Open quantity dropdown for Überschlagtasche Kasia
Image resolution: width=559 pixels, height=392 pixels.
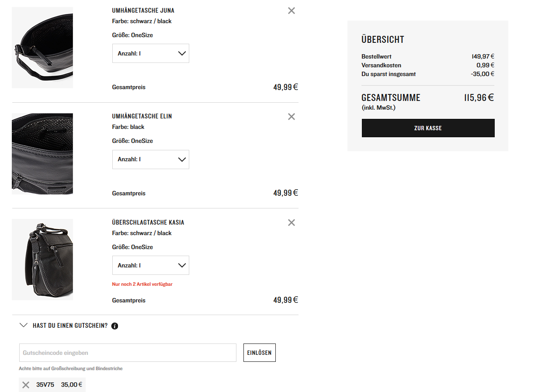pyautogui.click(x=150, y=265)
